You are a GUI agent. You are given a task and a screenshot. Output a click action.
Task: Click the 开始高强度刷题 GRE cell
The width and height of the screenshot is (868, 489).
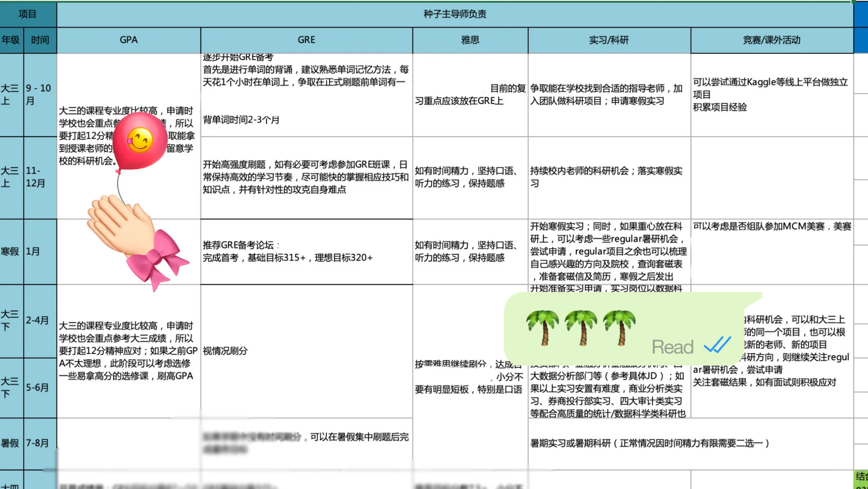(306, 177)
